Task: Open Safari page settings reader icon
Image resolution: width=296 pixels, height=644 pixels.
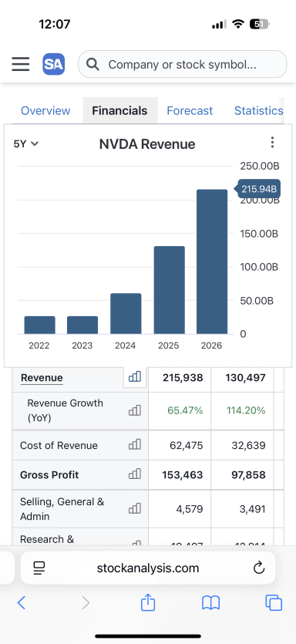Action: pos(39,568)
